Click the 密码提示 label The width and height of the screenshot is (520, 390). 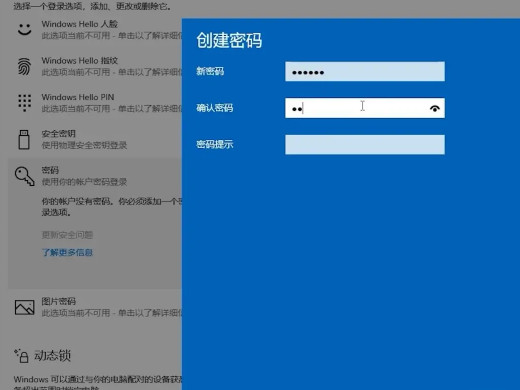[215, 145]
